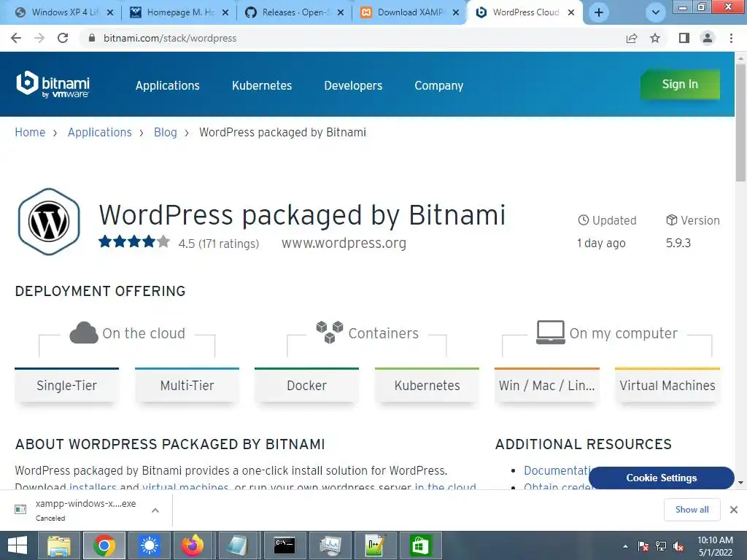Reload the page with the refresh icon
Image resolution: width=747 pixels, height=560 pixels.
pos(63,38)
